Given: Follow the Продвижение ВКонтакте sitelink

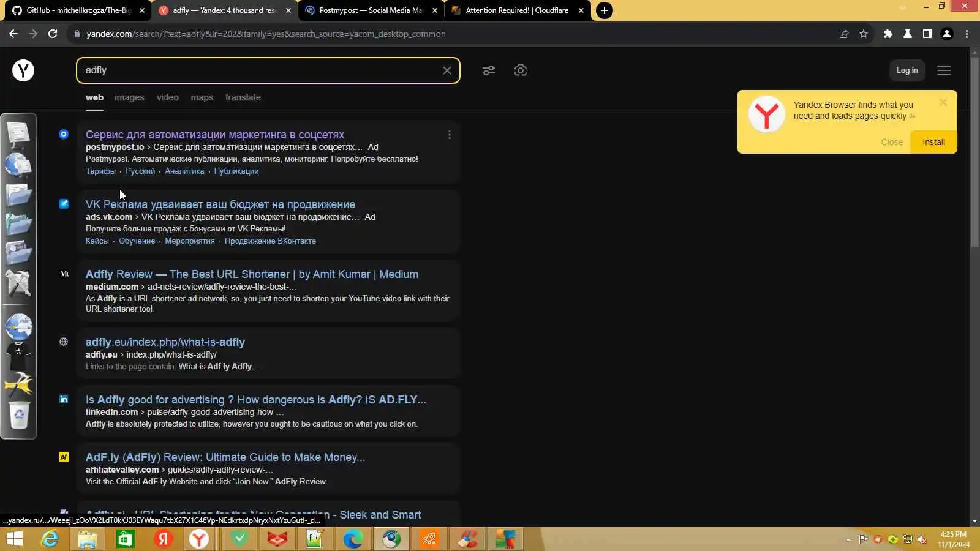Looking at the screenshot, I should click(x=270, y=241).
